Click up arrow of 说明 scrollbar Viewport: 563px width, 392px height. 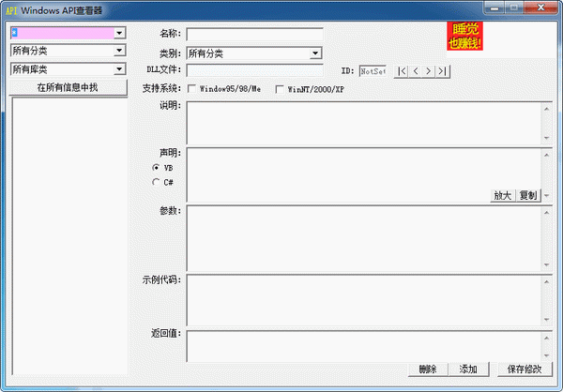click(x=546, y=109)
